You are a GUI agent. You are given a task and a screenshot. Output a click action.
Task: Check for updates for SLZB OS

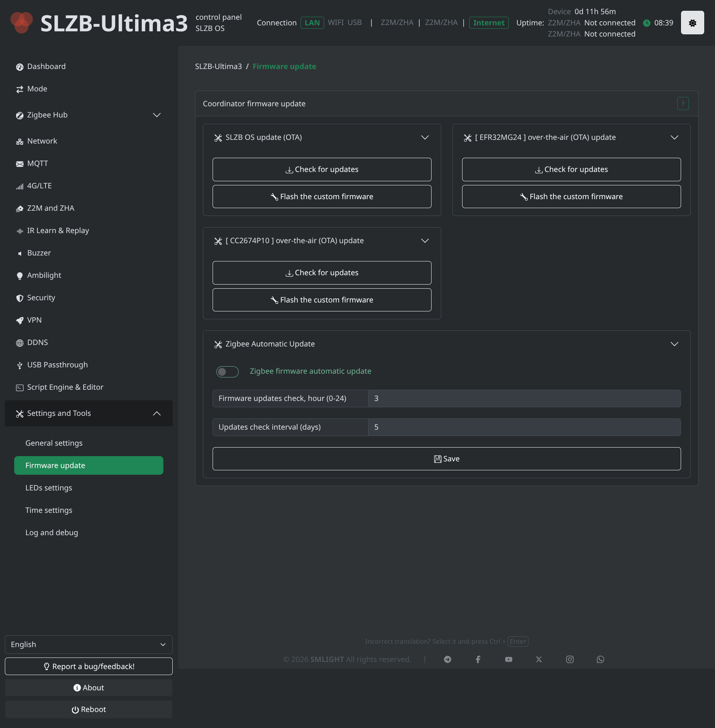tap(322, 169)
